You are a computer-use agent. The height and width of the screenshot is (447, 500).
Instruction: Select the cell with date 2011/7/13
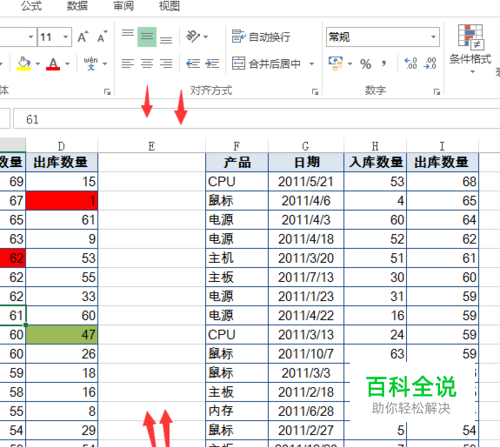coord(306,277)
